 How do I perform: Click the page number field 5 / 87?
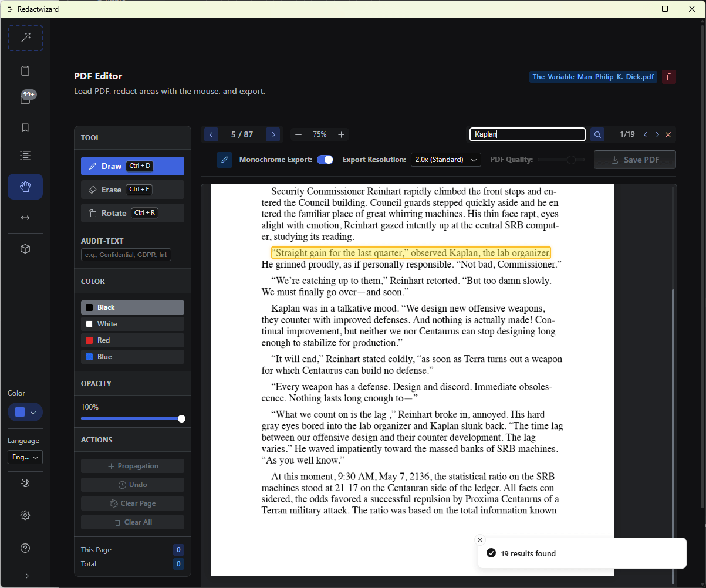242,134
